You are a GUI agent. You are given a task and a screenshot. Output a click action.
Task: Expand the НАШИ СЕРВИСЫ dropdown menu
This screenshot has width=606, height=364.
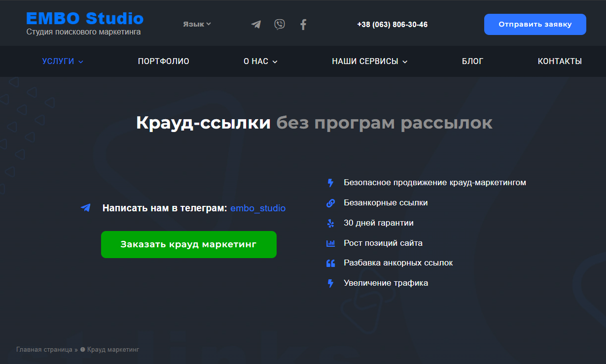tap(369, 61)
